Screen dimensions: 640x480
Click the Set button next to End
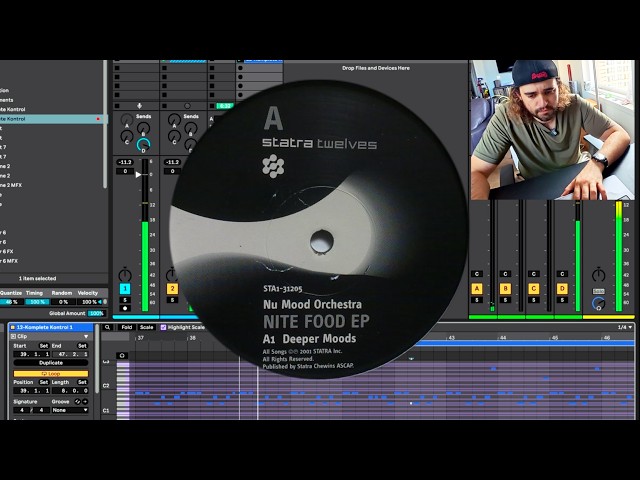click(82, 346)
